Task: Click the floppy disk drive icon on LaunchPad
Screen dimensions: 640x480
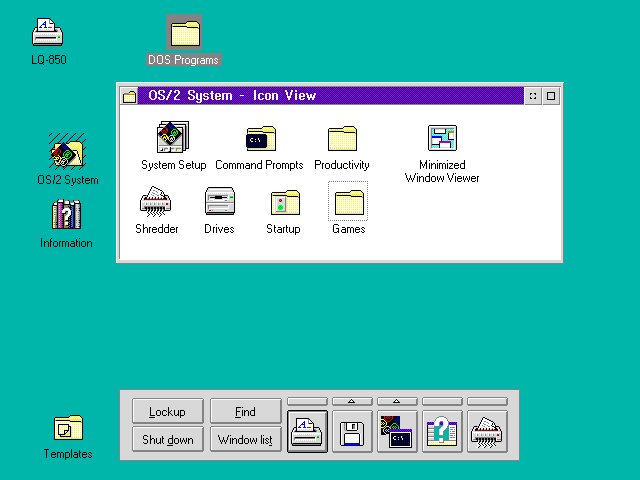Action: [352, 432]
